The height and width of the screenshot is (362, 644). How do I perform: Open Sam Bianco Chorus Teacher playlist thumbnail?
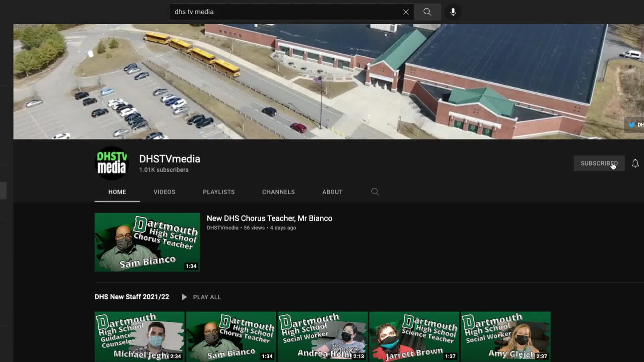point(231,337)
